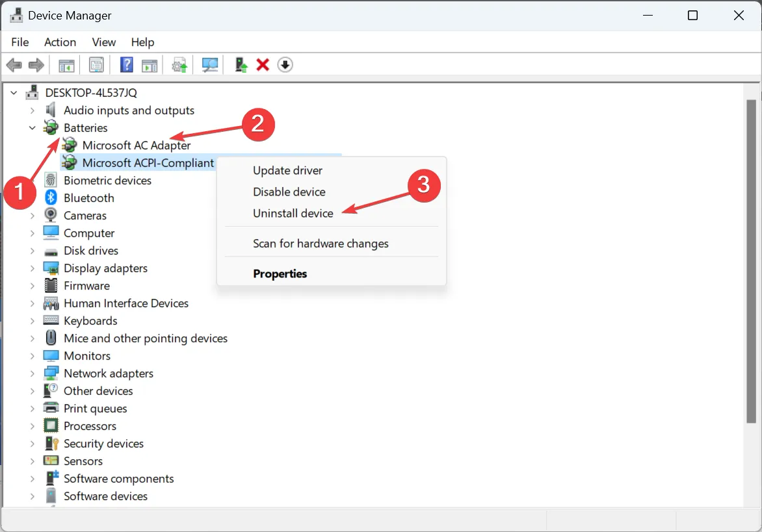This screenshot has height=532, width=762.
Task: Click the Keyboards icon
Action: pyautogui.click(x=51, y=320)
